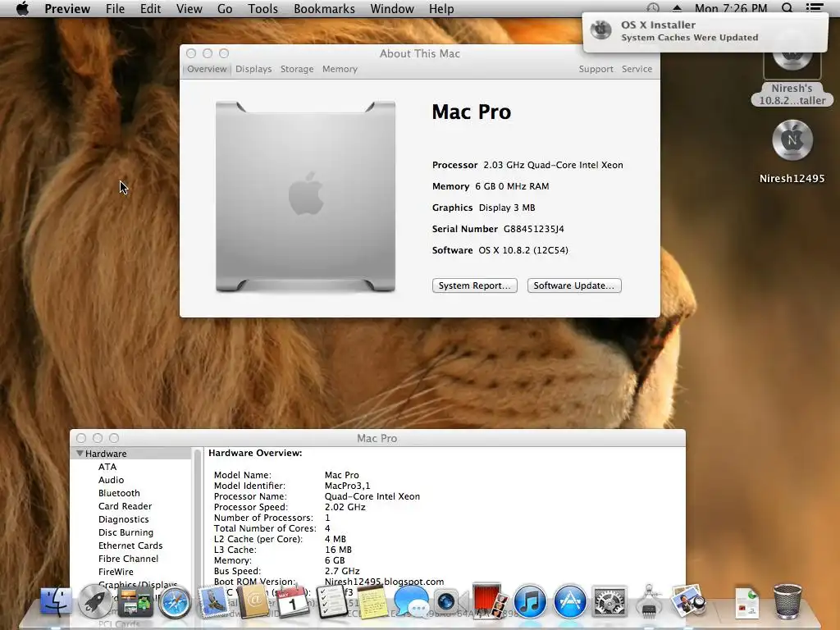Open the Support section

pos(596,69)
